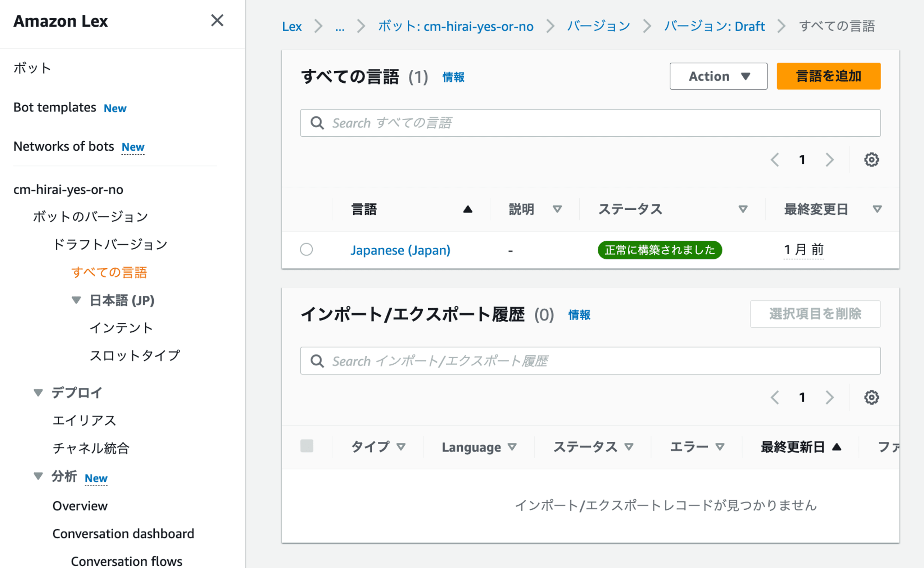Open Conversation flows in sidebar
The width and height of the screenshot is (924, 568).
127,561
